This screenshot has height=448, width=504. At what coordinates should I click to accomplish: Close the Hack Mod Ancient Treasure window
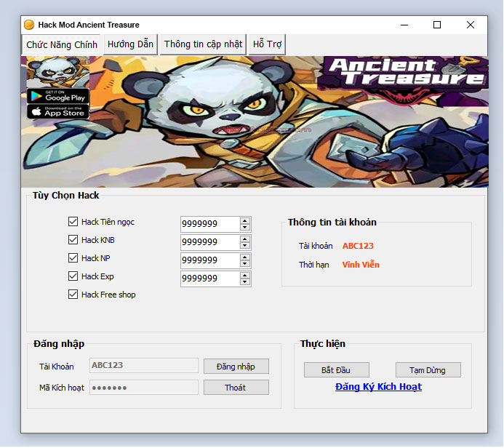pyautogui.click(x=471, y=25)
